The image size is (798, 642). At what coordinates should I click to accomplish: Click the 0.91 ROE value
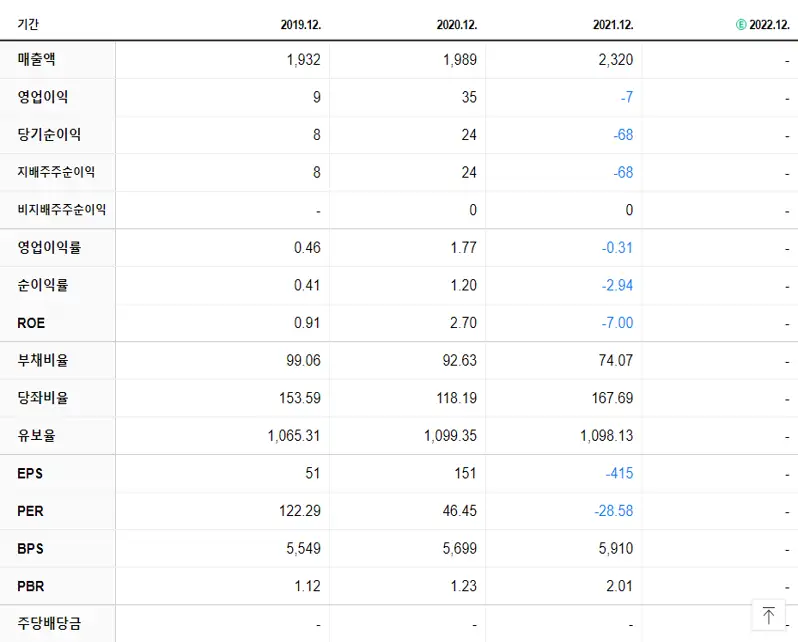307,323
